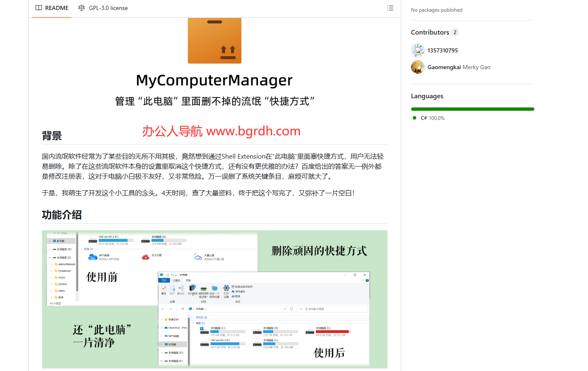Screen dimensions: 588x371
Task: Open the README outline list icon
Action: coord(390,8)
